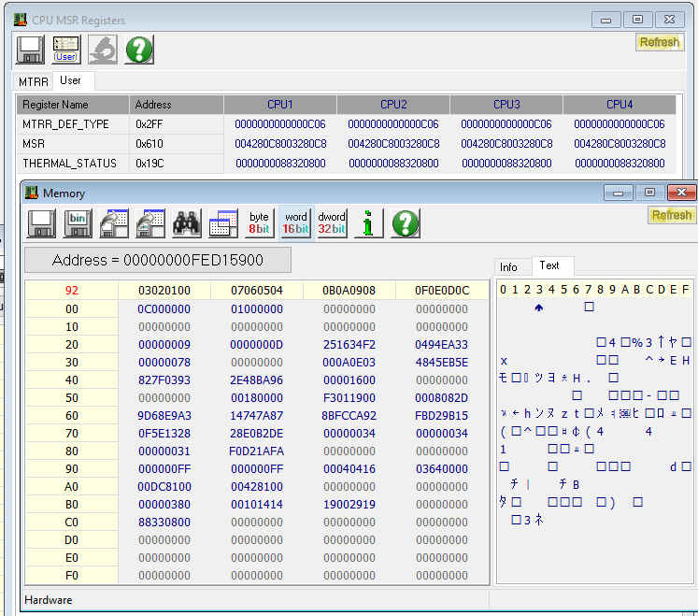Click the floppy save icon in Memory toolbar
This screenshot has height=616, width=698.
click(x=42, y=222)
